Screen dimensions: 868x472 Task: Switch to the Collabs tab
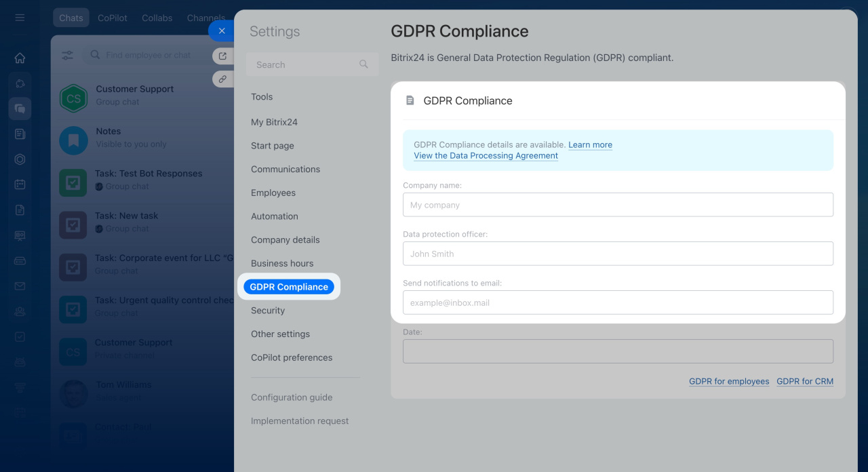click(157, 18)
